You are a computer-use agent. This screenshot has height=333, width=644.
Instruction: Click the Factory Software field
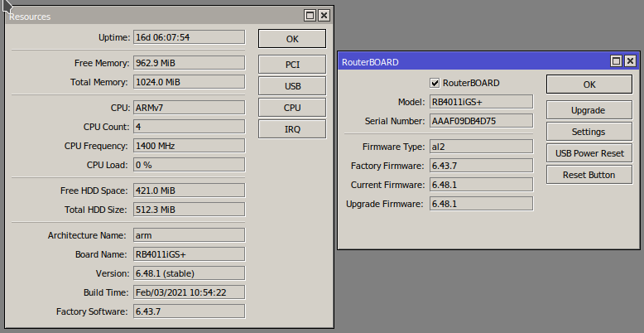click(189, 311)
